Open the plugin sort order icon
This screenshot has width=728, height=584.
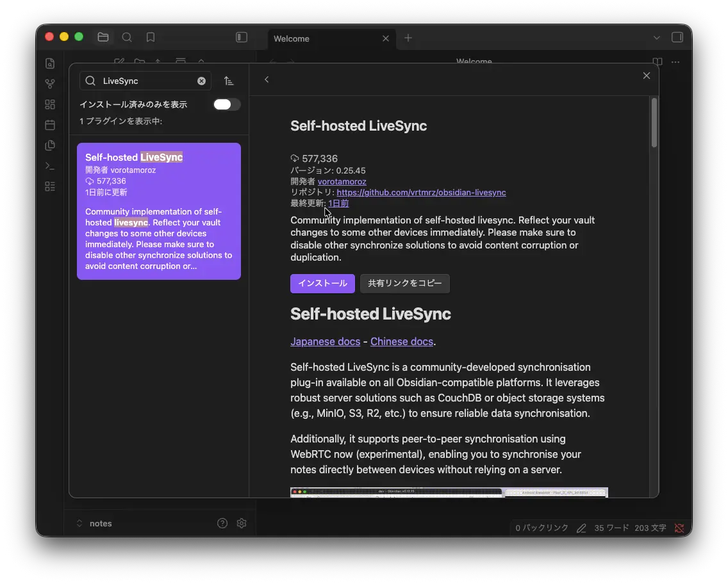(229, 81)
